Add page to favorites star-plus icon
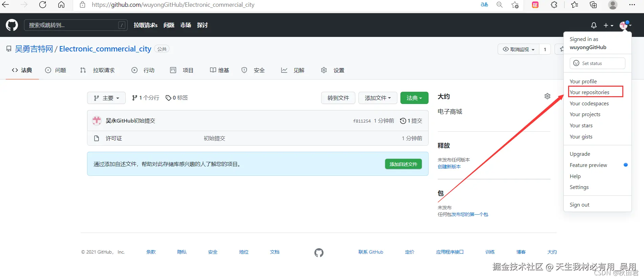644x279 pixels. (515, 5)
